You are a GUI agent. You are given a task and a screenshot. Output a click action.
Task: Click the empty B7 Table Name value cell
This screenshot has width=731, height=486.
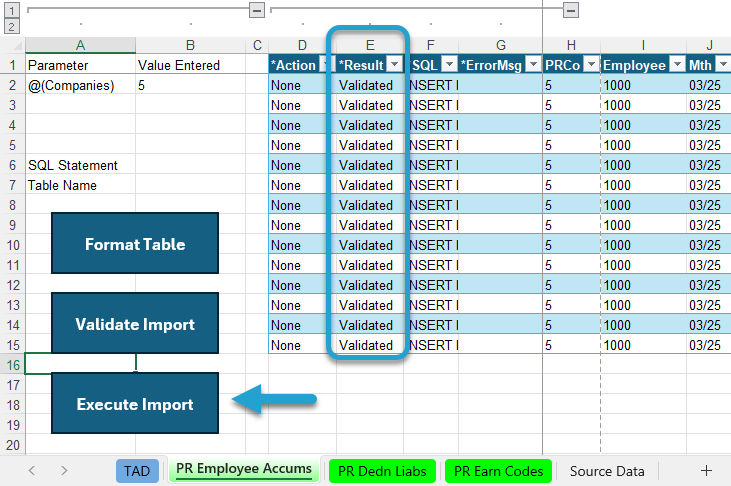[x=190, y=185]
